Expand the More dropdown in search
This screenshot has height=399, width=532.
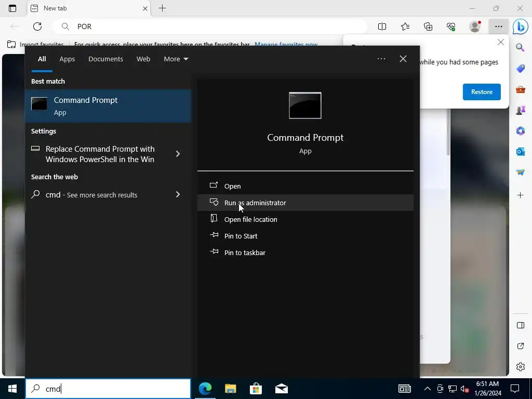(x=176, y=59)
